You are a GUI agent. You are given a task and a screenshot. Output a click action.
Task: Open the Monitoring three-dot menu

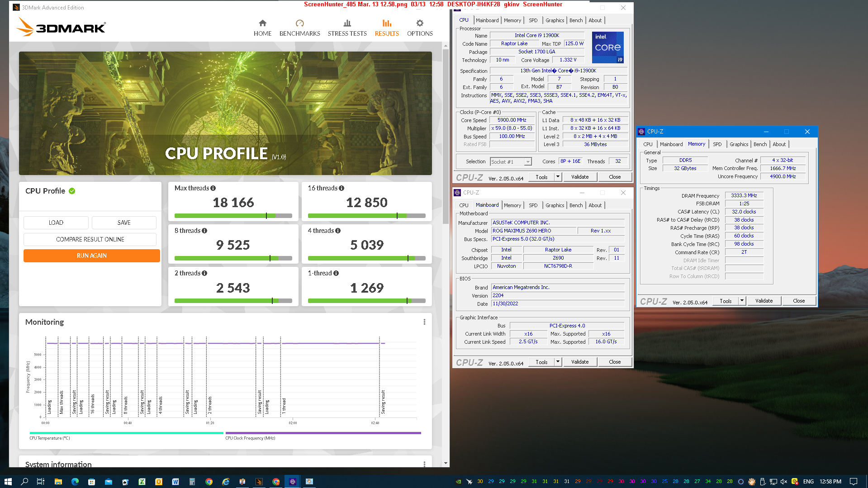(424, 322)
